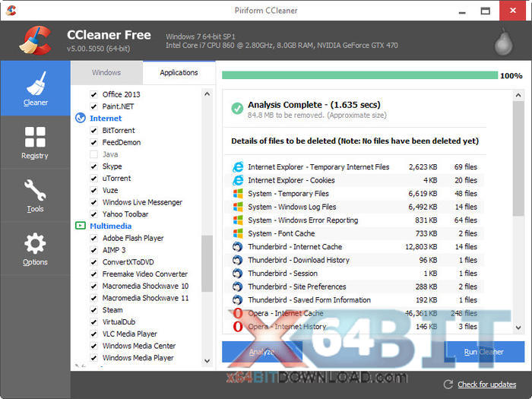
Task: Click Opera icon beside Internet History
Action: pos(238,326)
